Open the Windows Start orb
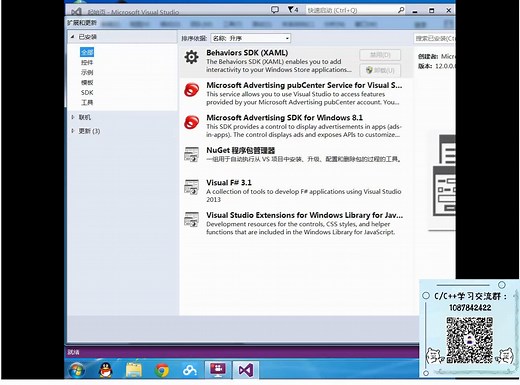This screenshot has width=520, height=385. click(77, 370)
